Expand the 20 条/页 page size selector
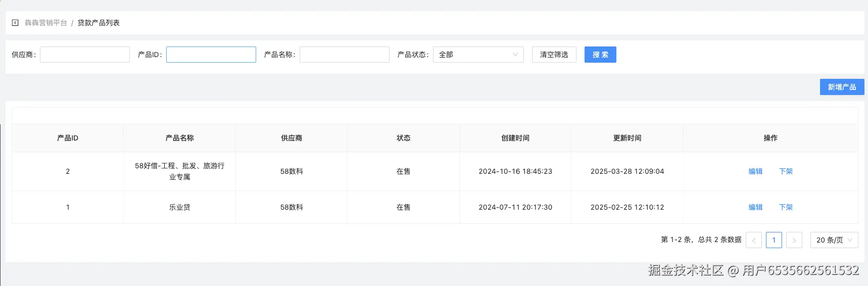Viewport: 868px width, 286px height. point(834,240)
